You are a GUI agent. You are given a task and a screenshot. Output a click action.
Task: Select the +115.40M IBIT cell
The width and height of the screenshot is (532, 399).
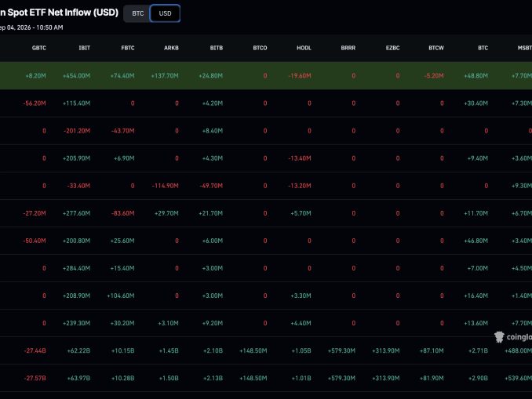pos(76,103)
